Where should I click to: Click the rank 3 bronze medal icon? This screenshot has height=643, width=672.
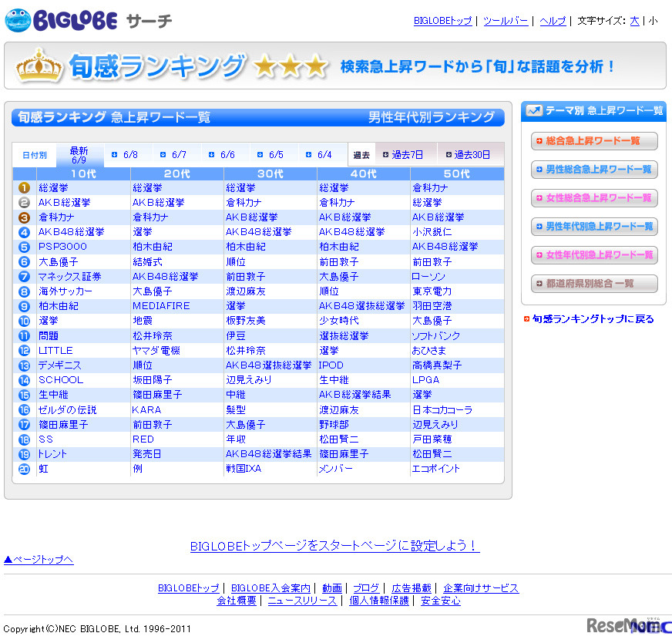24,217
